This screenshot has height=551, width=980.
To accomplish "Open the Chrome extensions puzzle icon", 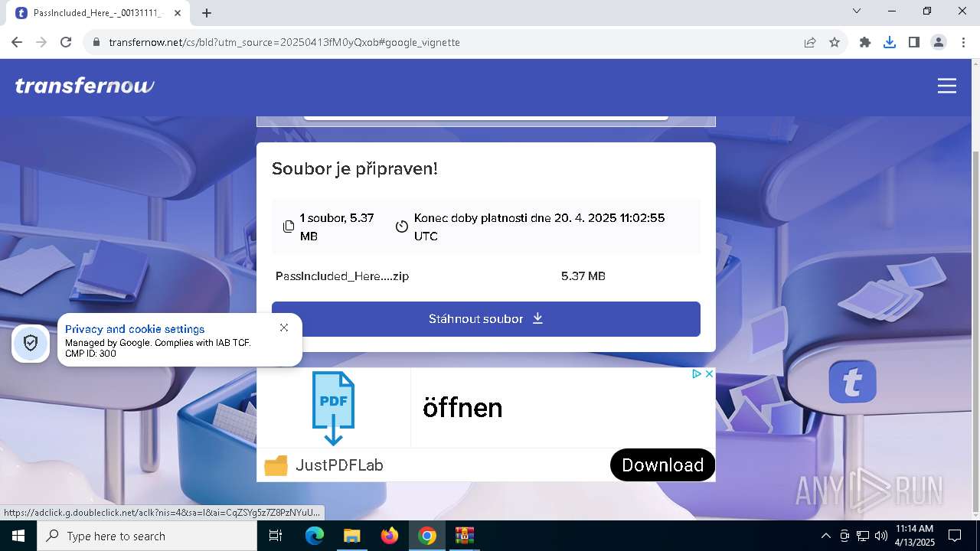I will [865, 42].
